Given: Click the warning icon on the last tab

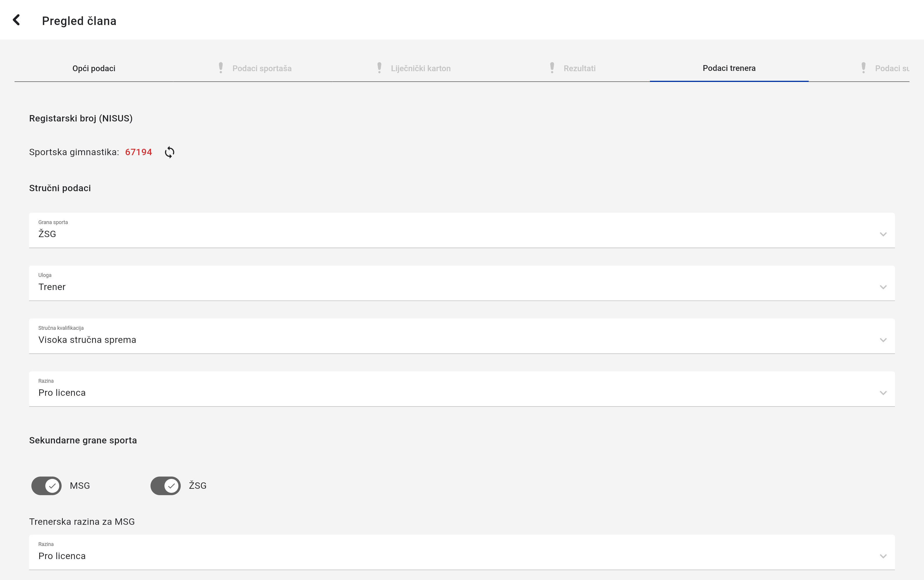Looking at the screenshot, I should pos(863,68).
